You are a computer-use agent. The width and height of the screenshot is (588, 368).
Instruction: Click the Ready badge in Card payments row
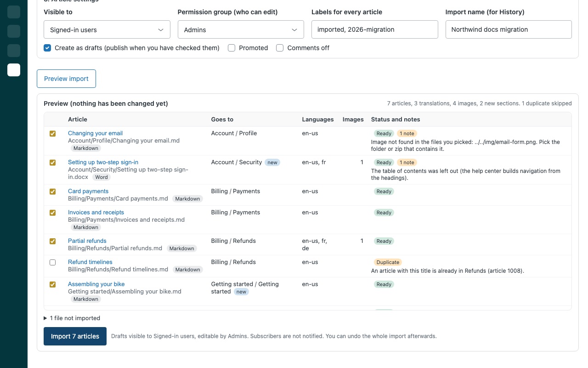click(384, 191)
